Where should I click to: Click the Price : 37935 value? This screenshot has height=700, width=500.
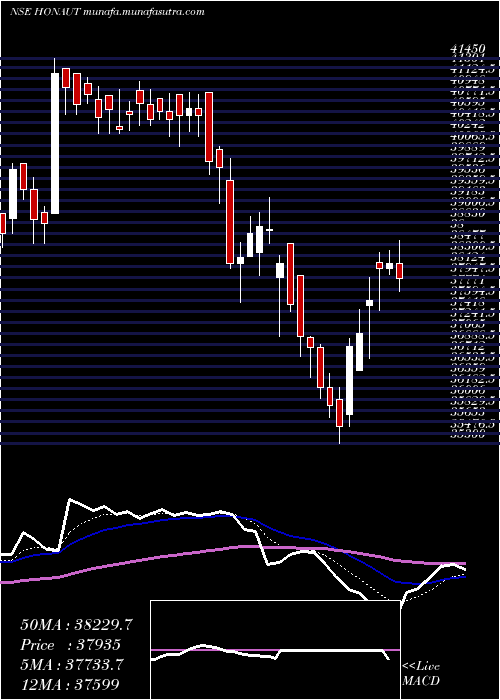coord(71,644)
